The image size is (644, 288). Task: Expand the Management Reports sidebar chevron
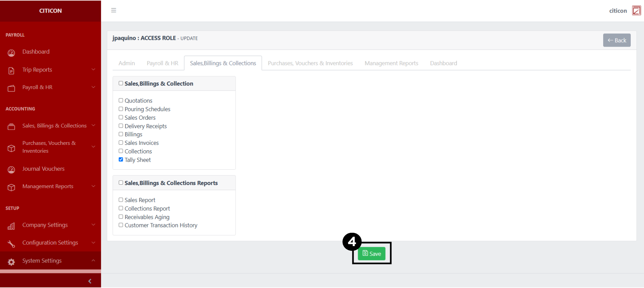pos(93,186)
